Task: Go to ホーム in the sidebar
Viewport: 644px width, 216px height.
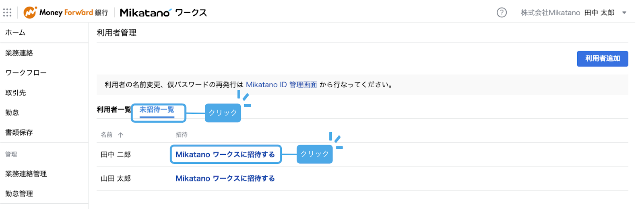Action: coord(15,33)
